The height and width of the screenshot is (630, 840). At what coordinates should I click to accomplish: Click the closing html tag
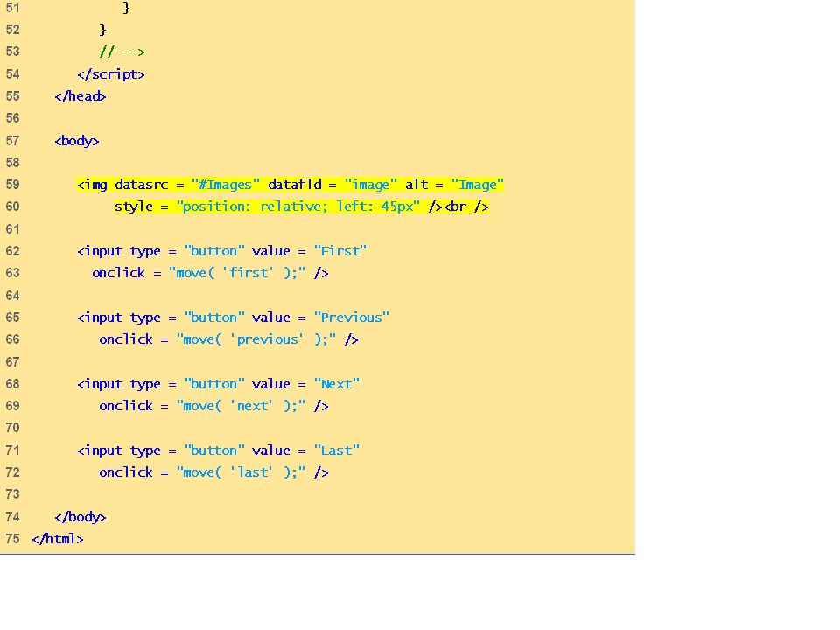coord(58,540)
